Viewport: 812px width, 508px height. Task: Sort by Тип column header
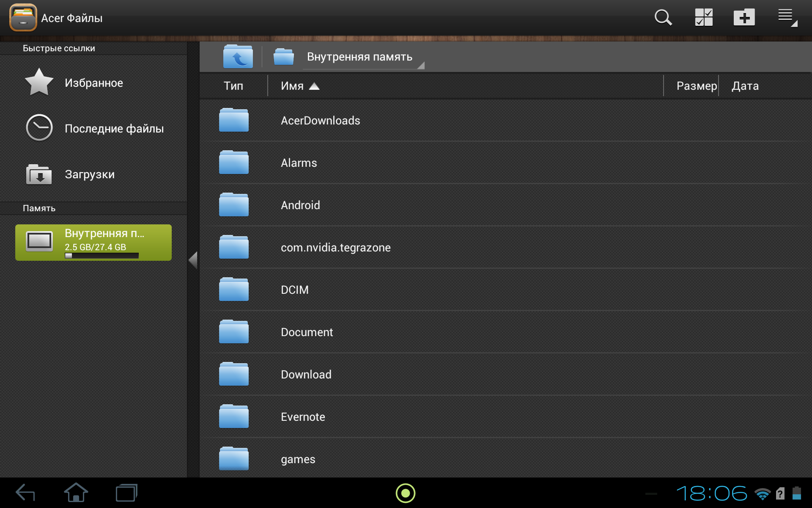click(x=233, y=86)
